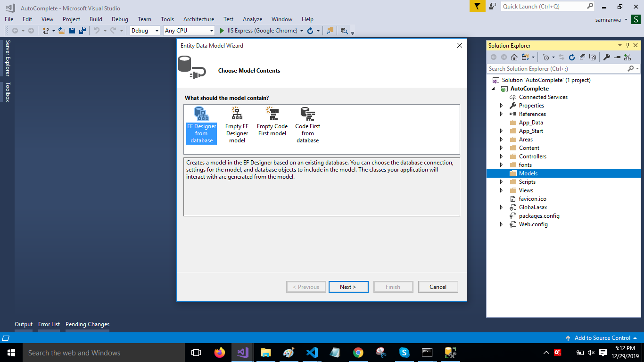Viewport: 644px width, 362px height.
Task: Click the Solution Explorer Home icon
Action: point(514,57)
